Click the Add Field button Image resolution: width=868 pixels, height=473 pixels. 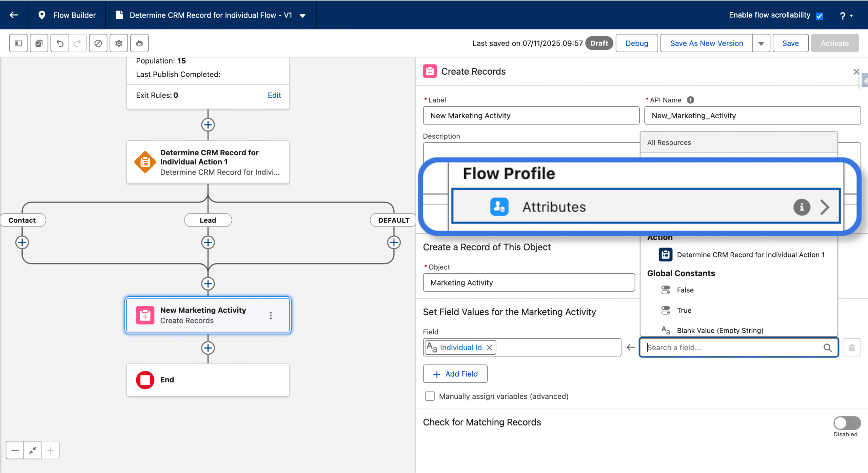455,374
